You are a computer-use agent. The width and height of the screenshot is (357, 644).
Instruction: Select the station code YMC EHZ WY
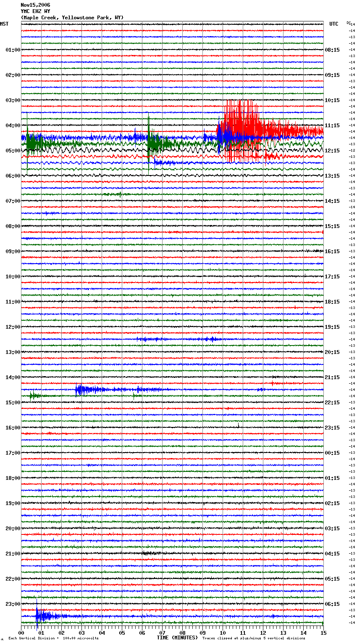click(x=35, y=11)
